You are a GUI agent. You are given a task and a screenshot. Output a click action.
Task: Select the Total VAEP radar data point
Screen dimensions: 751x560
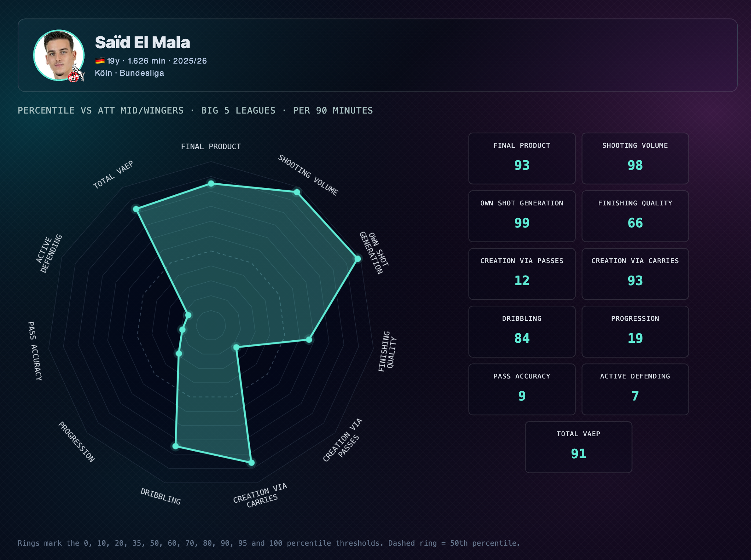point(136,209)
